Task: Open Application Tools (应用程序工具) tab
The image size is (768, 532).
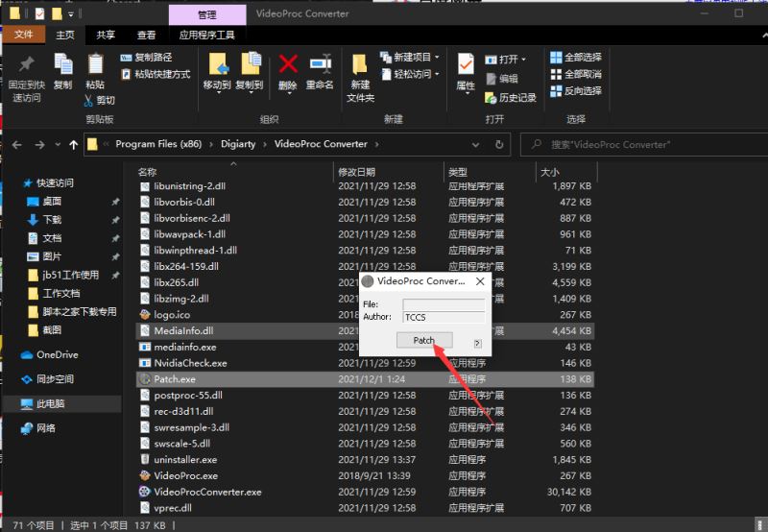Action: tap(206, 35)
